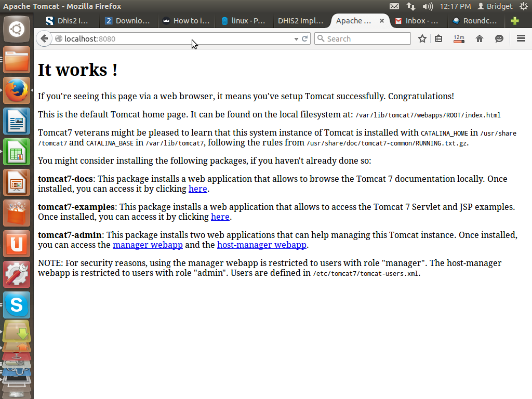Open the Ubuntu Software Center
The image size is (532, 399).
click(16, 213)
